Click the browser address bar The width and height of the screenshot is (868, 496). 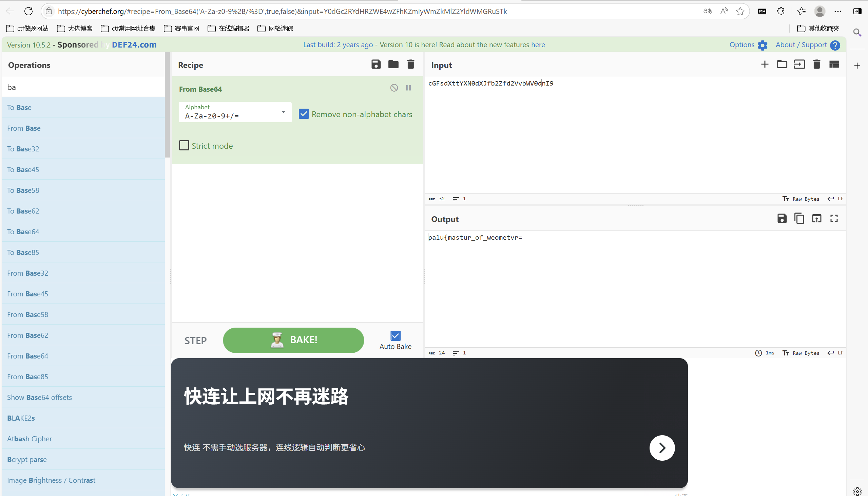click(x=374, y=11)
